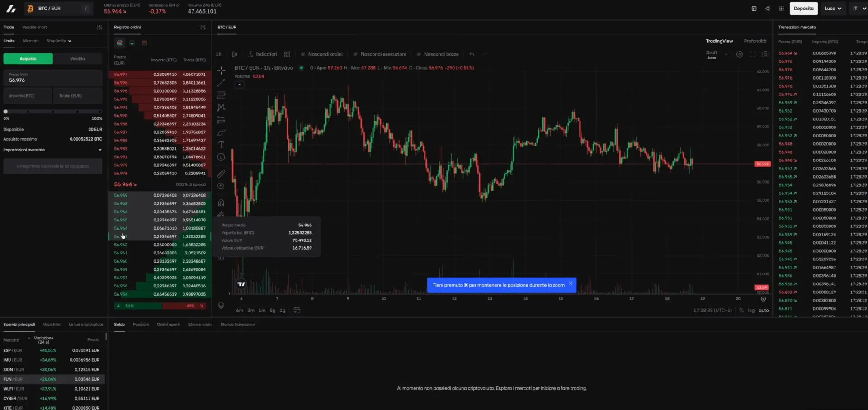
Task: Toggle light theme with the sun icon
Action: pos(768,9)
